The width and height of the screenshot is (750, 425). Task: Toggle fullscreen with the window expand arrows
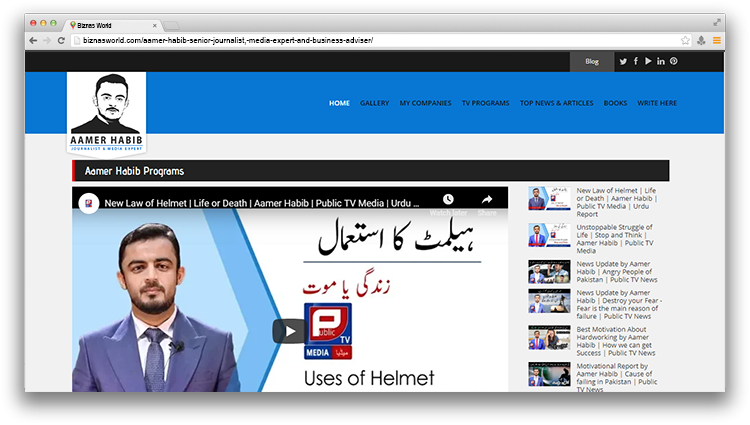click(717, 22)
